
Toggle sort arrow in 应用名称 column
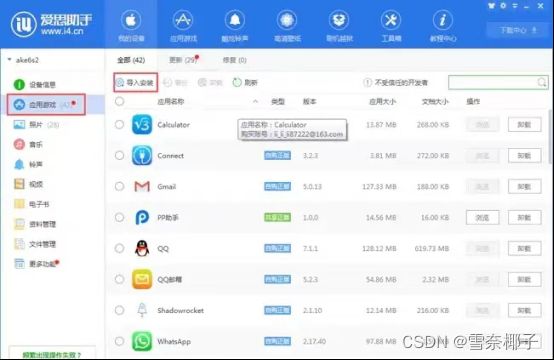pyautogui.click(x=255, y=101)
